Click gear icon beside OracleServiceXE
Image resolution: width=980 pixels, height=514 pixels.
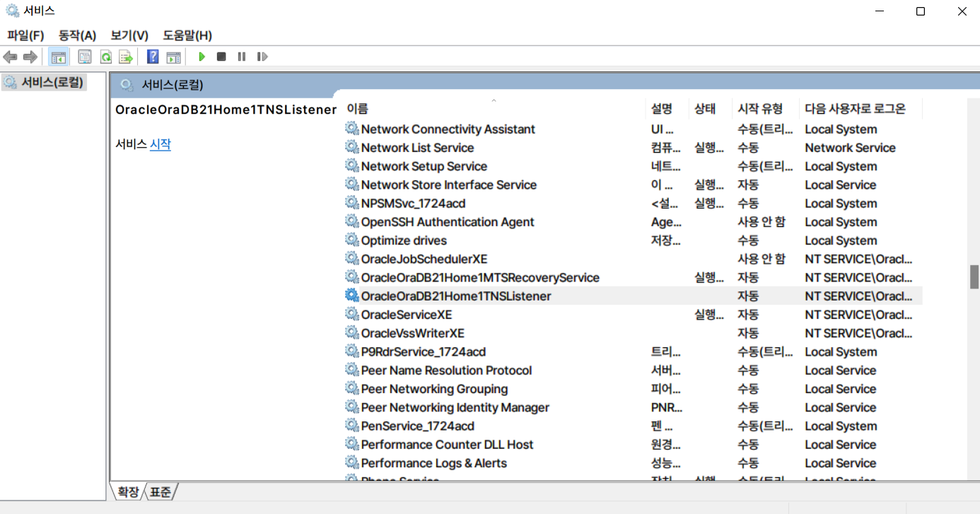click(x=351, y=315)
